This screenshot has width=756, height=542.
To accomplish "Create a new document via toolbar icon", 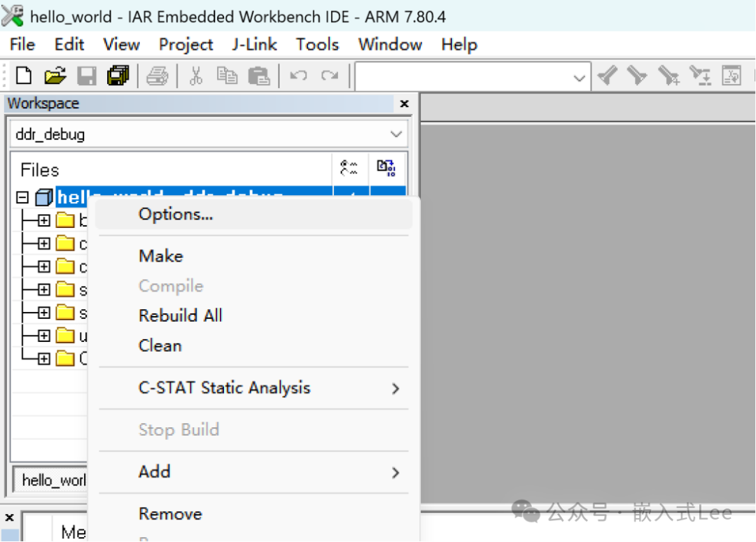I will coord(23,76).
